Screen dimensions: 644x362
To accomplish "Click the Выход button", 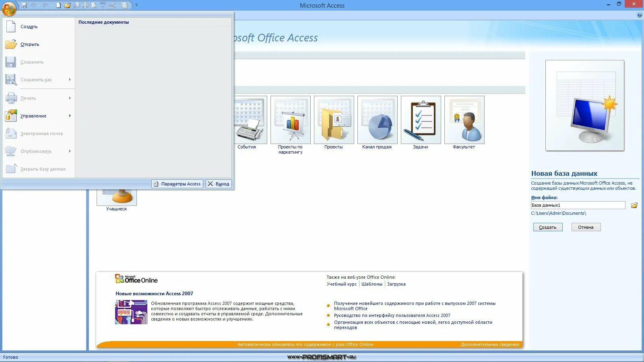I will pos(219,184).
